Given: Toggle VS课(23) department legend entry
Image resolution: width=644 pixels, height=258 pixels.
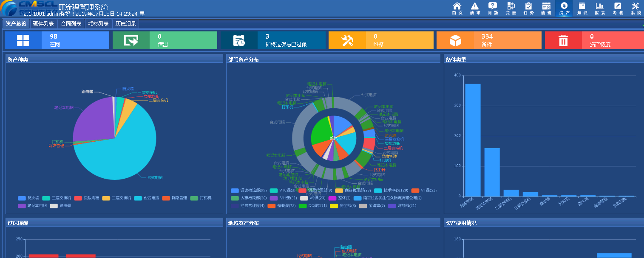Looking at the screenshot, I should (x=312, y=198).
